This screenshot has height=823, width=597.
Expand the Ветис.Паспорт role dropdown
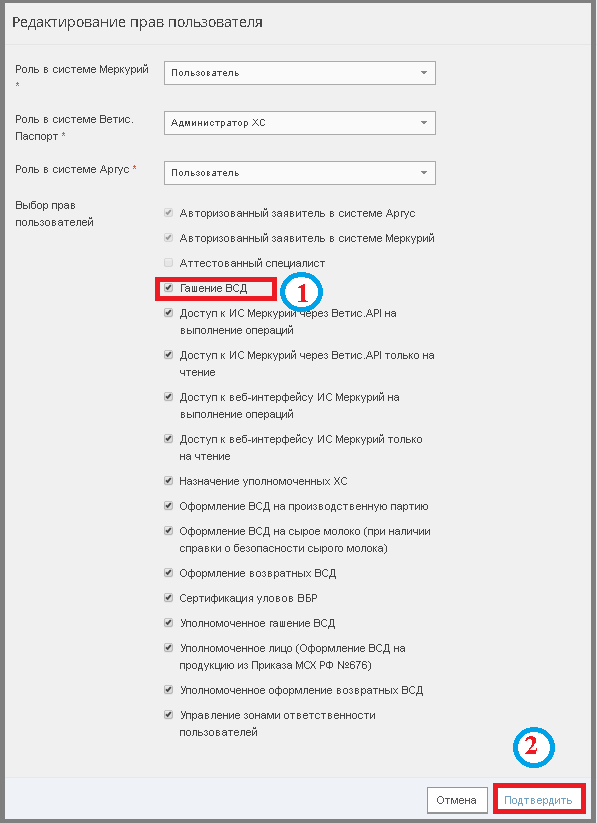[300, 123]
